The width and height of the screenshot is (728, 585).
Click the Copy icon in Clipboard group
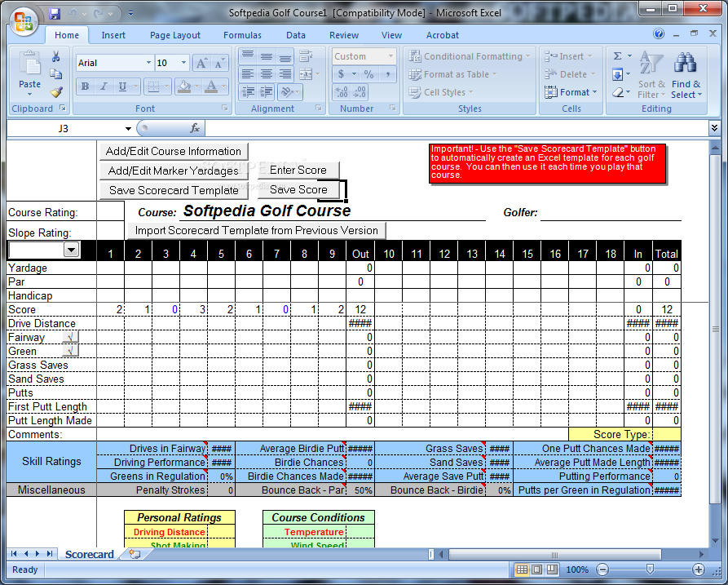tap(56, 74)
